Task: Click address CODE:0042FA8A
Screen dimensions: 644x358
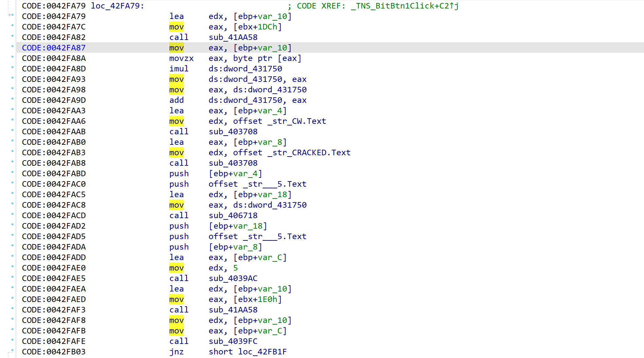Action: (x=54, y=58)
